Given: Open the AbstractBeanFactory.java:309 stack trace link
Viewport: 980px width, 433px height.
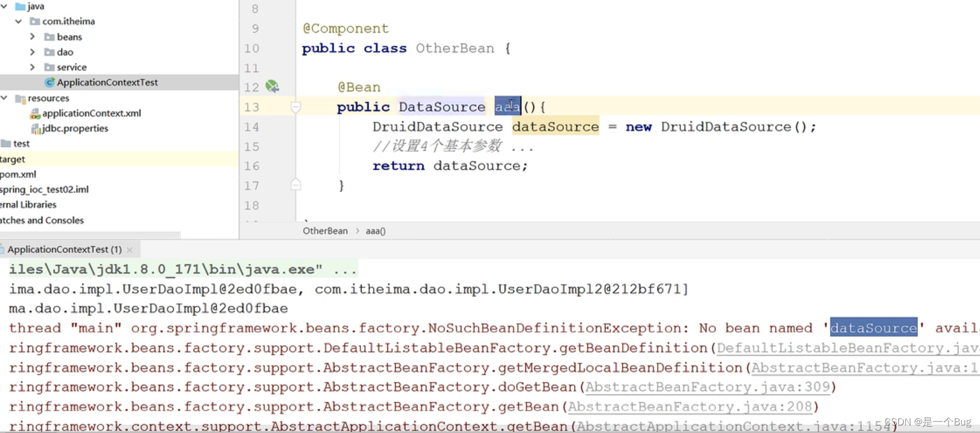Looking at the screenshot, I should click(x=708, y=387).
